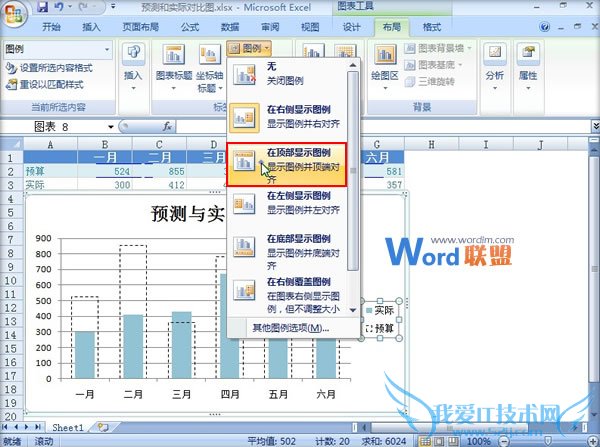Click cell G3 with value 357
This screenshot has width=600, height=447.
pyautogui.click(x=382, y=185)
